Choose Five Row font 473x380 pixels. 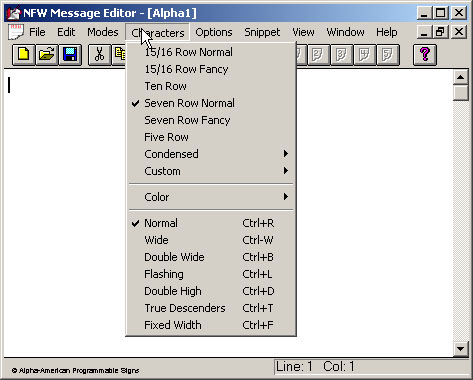point(211,137)
